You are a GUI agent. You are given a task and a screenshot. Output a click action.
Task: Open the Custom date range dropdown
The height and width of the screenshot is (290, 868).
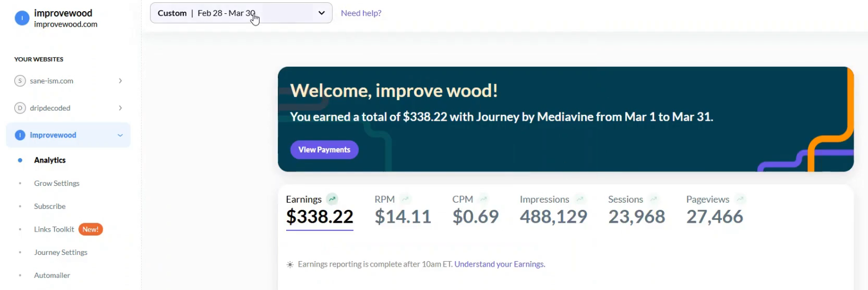pos(241,13)
